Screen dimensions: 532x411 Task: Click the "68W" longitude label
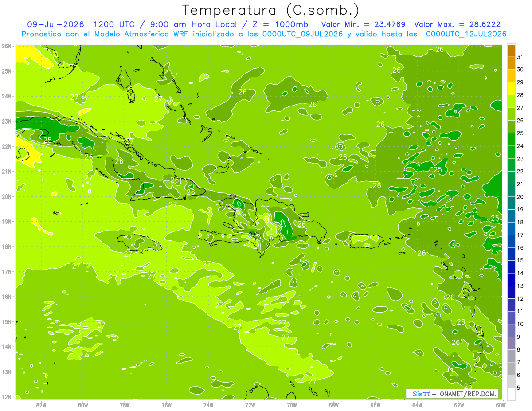pos(333,405)
